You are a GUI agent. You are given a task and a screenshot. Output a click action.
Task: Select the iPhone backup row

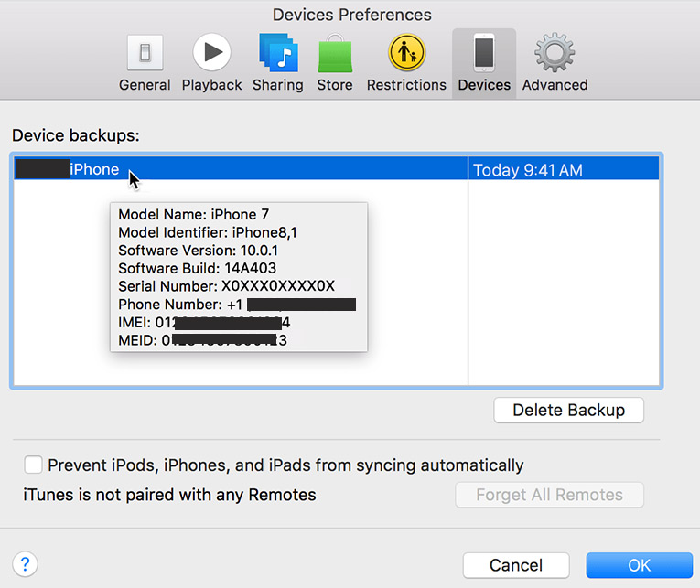(336, 168)
